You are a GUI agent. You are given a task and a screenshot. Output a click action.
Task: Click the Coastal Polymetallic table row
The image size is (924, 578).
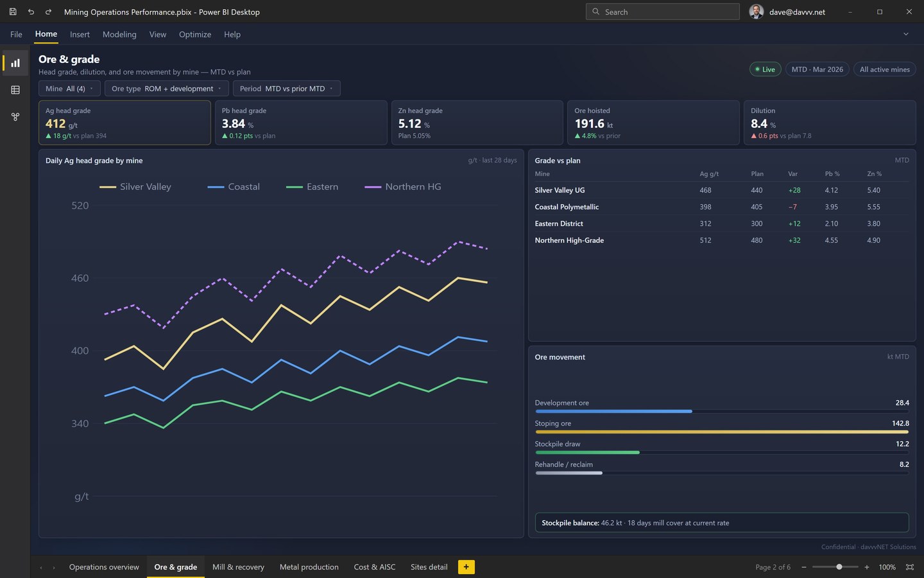click(722, 207)
